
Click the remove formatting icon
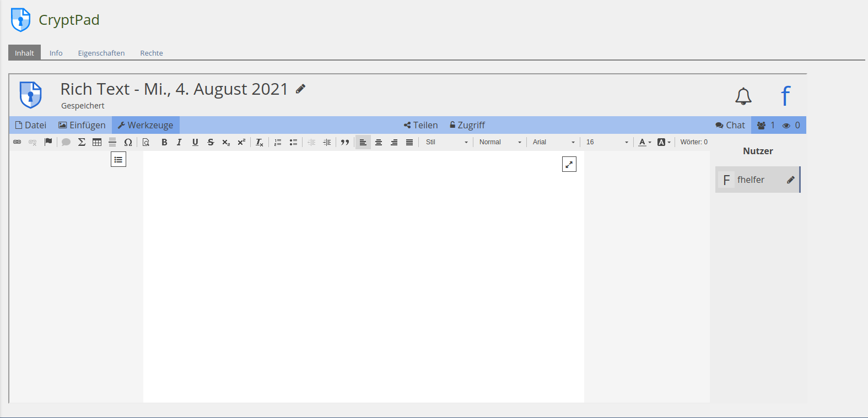[259, 142]
